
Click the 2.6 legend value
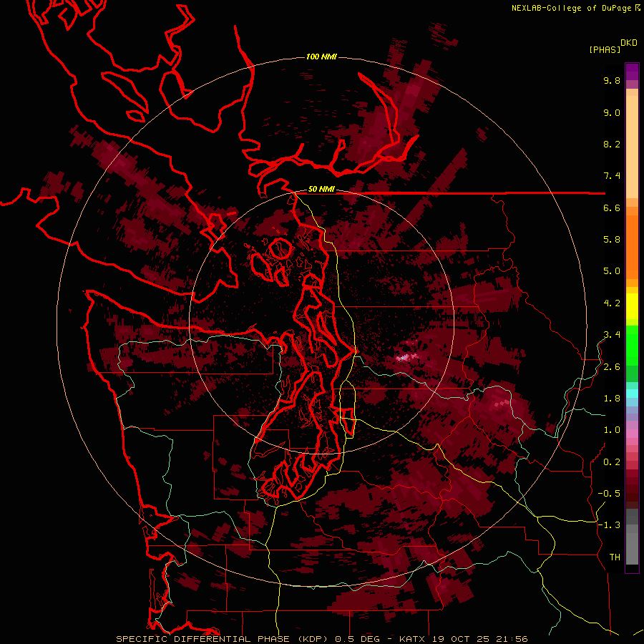pyautogui.click(x=612, y=367)
